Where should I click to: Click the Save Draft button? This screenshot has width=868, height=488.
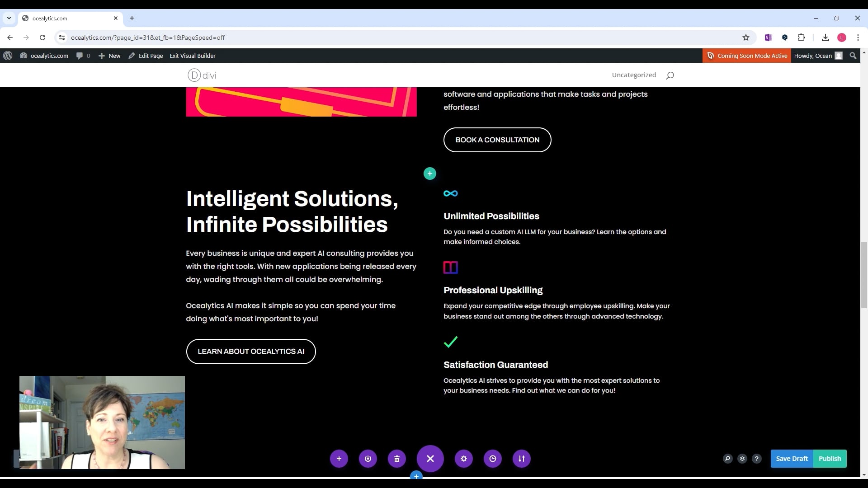[792, 459]
